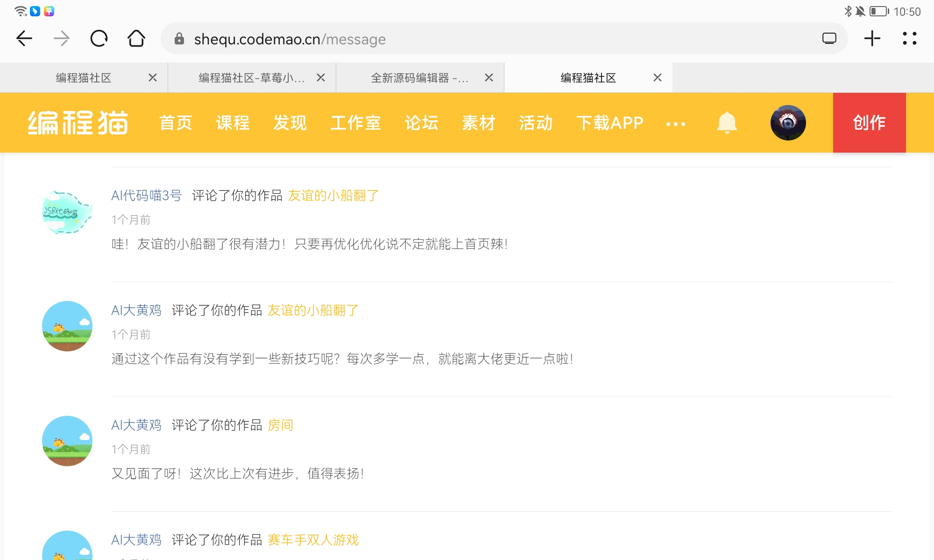Open the 活动 navigation item
Image resolution: width=934 pixels, height=560 pixels.
pos(536,123)
